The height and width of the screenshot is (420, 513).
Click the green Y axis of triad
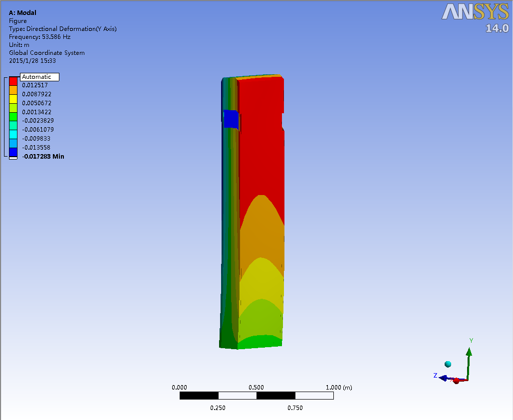469,364
